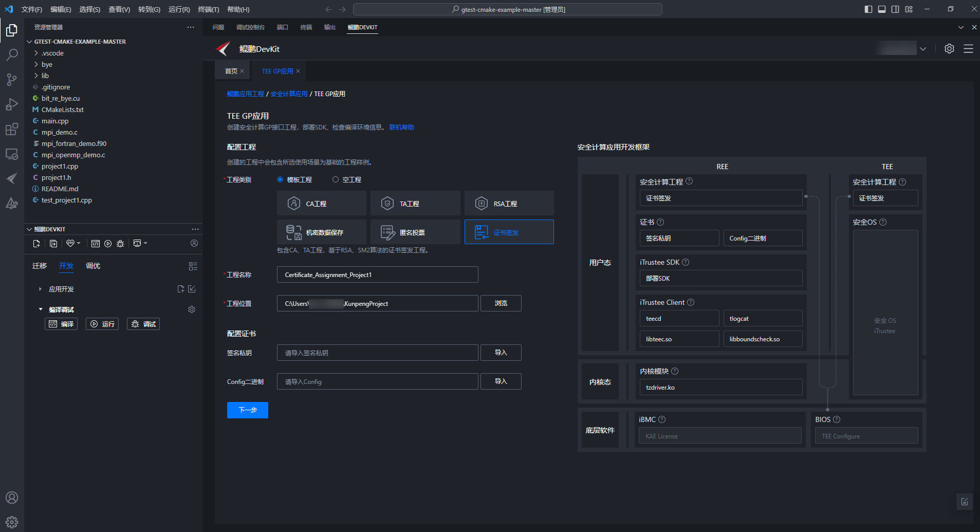Image resolution: width=980 pixels, height=532 pixels.
Task: Click import arrow icon in 应用开发 row
Action: [192, 289]
